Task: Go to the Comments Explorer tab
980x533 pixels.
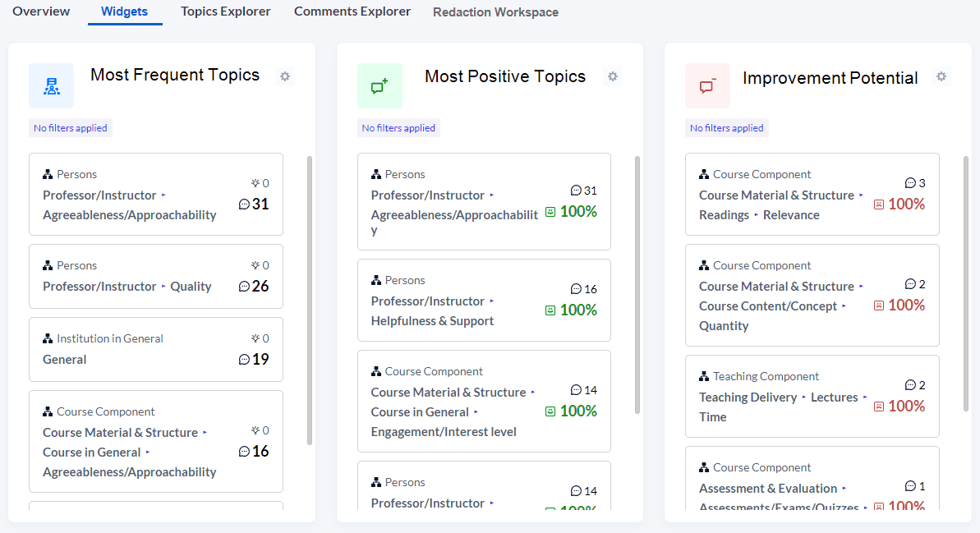Action: pyautogui.click(x=352, y=11)
